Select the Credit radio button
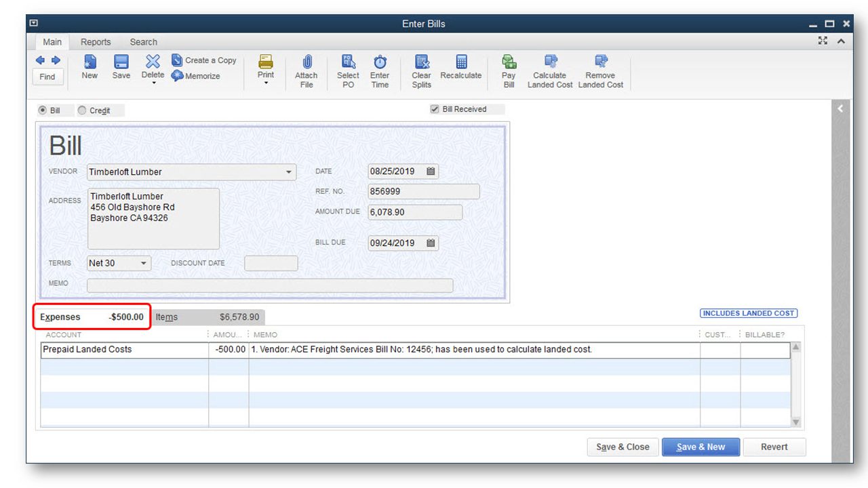The height and width of the screenshot is (488, 868). point(83,110)
